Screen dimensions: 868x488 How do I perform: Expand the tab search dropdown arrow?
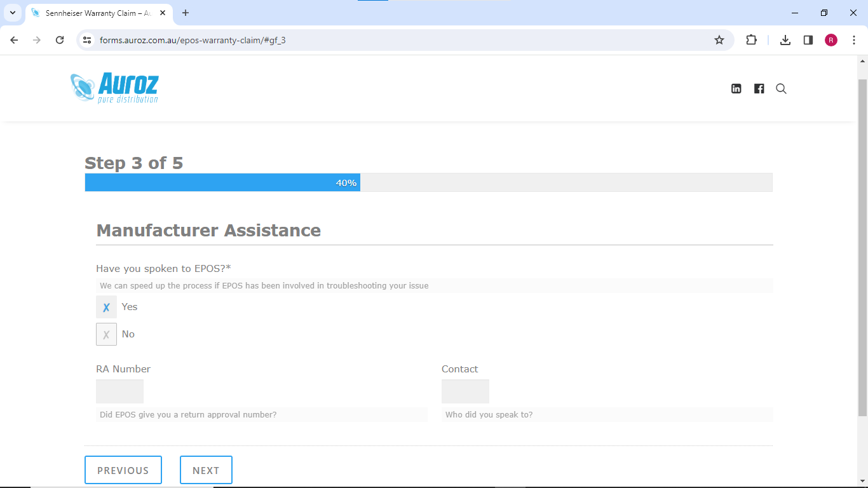[12, 13]
